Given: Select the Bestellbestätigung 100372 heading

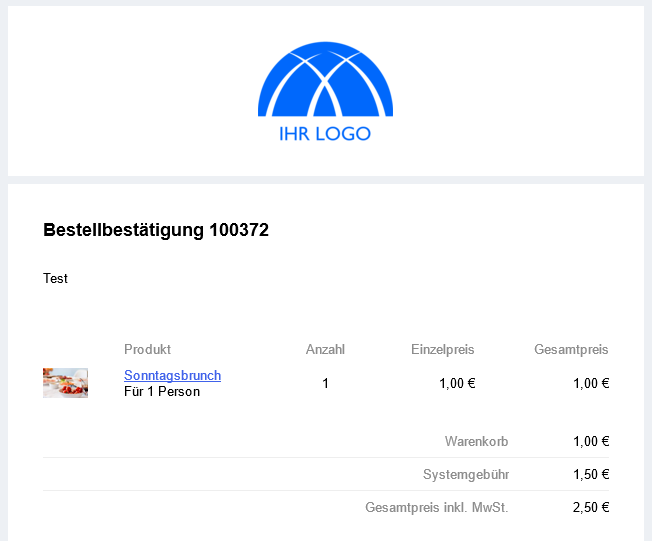Looking at the screenshot, I should tap(156, 230).
